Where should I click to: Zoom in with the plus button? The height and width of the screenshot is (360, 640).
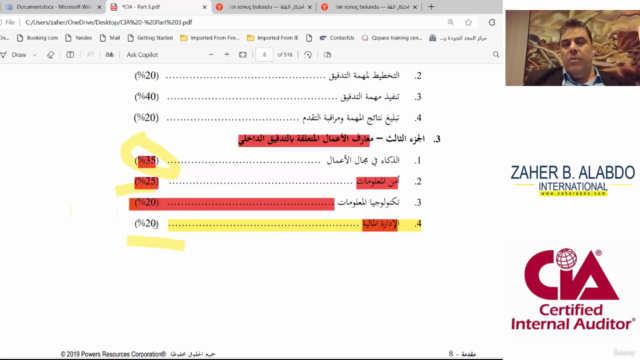pos(227,55)
